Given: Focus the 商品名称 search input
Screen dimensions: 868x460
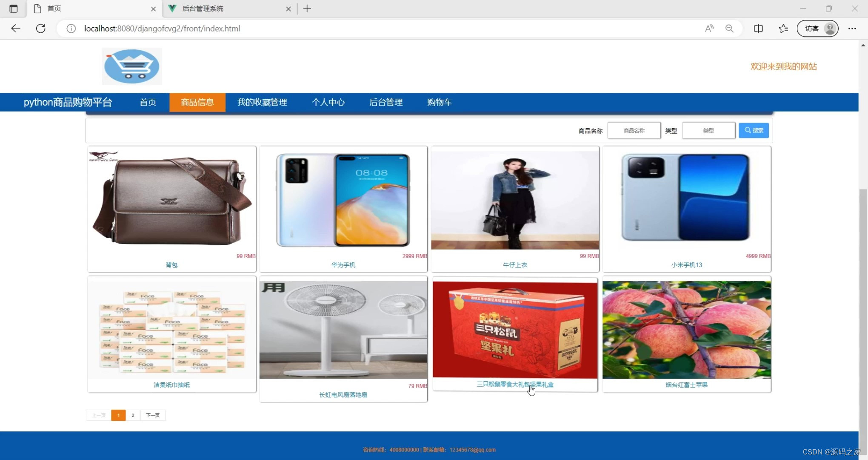Looking at the screenshot, I should coord(634,131).
